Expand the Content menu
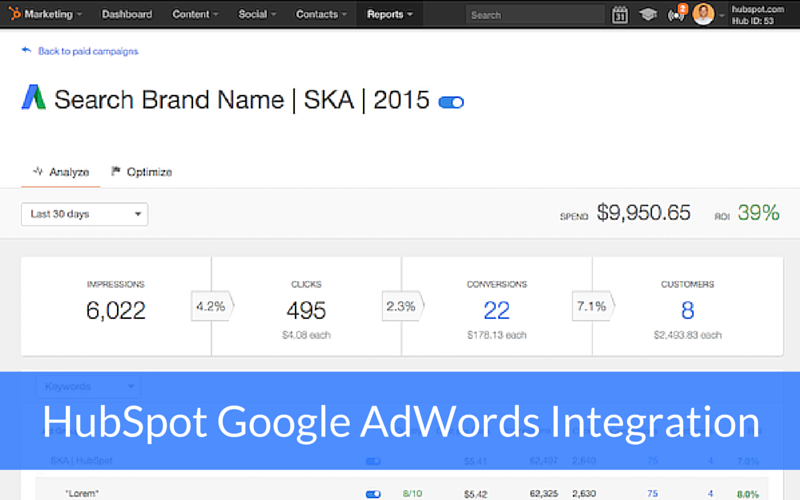The width and height of the screenshot is (800, 500). (x=195, y=14)
